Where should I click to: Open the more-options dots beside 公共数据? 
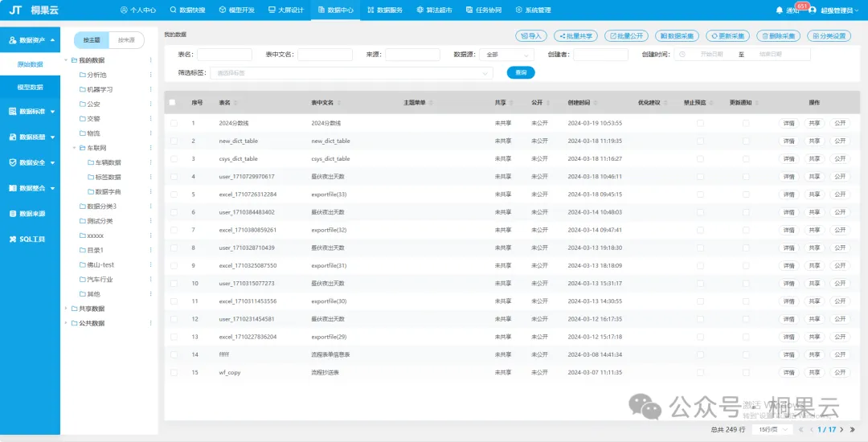point(150,323)
